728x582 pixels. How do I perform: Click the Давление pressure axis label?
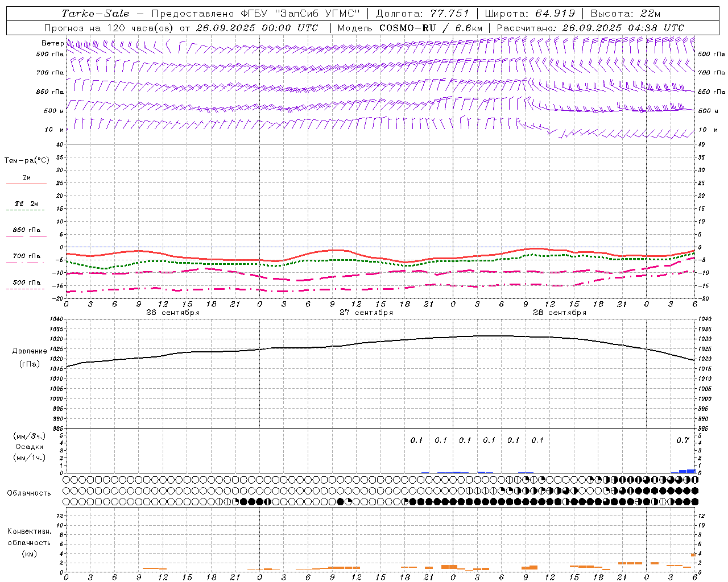pos(30,351)
